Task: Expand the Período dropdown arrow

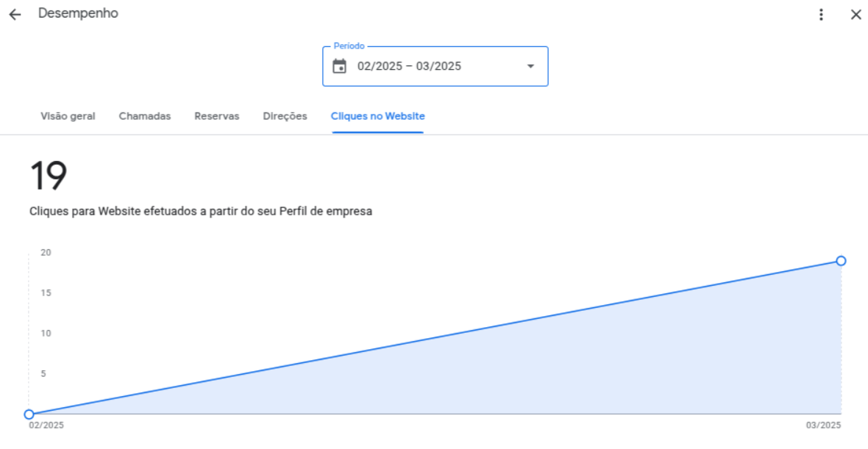Action: click(530, 66)
